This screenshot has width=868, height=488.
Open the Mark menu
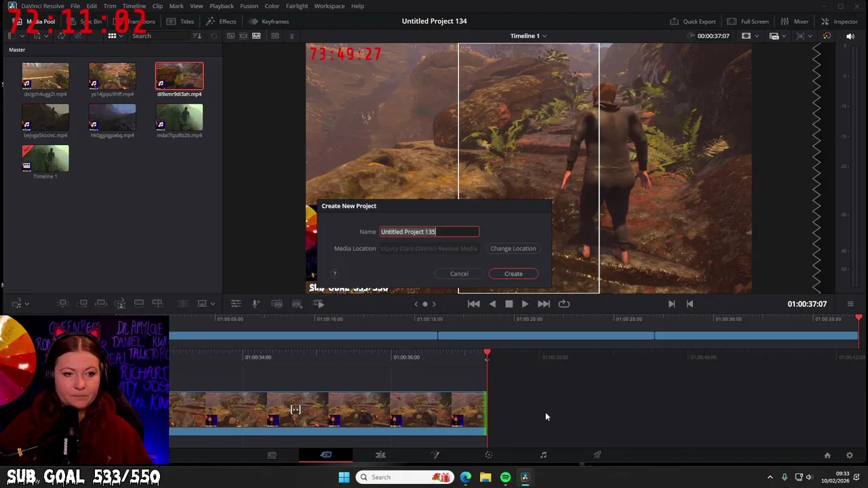coord(176,6)
